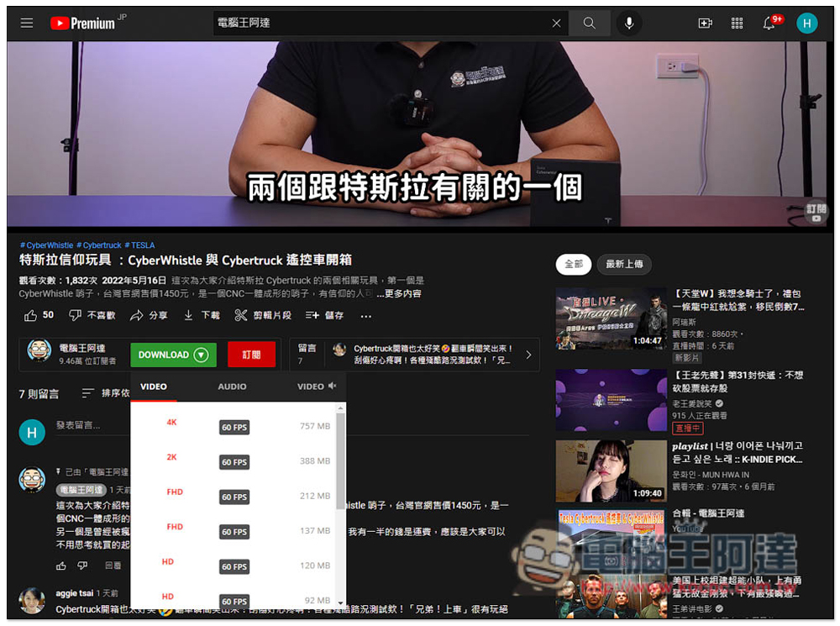Screen dimensions: 840x626
Task: Open the create video icon
Action: coord(705,23)
